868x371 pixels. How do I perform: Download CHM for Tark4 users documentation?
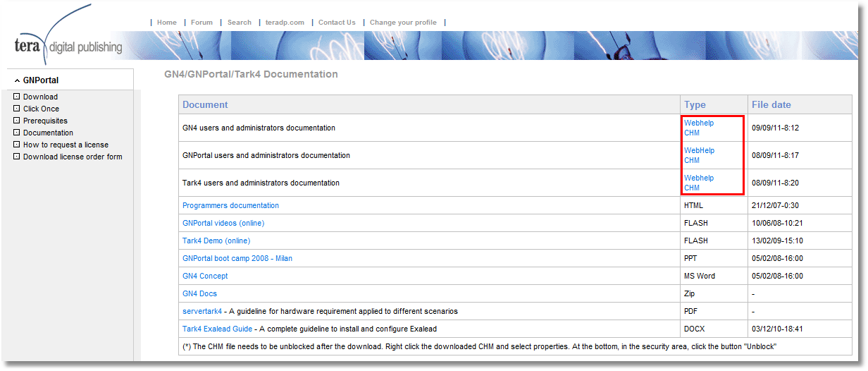(692, 188)
